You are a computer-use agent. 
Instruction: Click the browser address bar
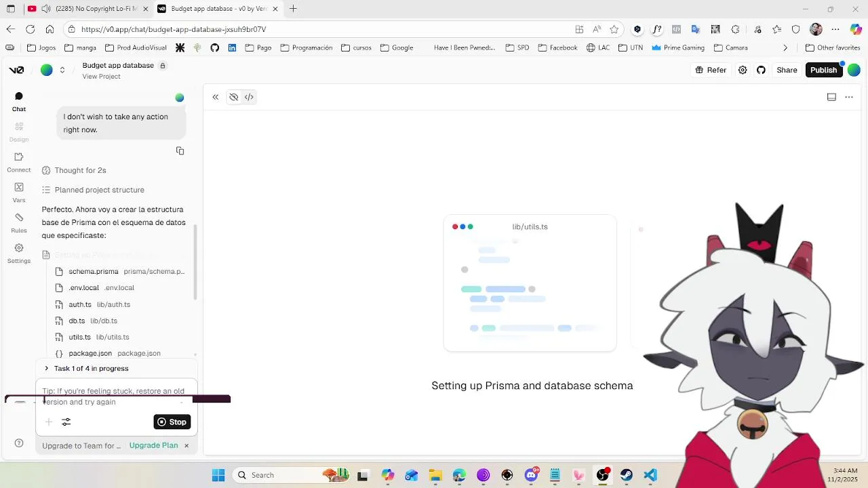click(319, 29)
